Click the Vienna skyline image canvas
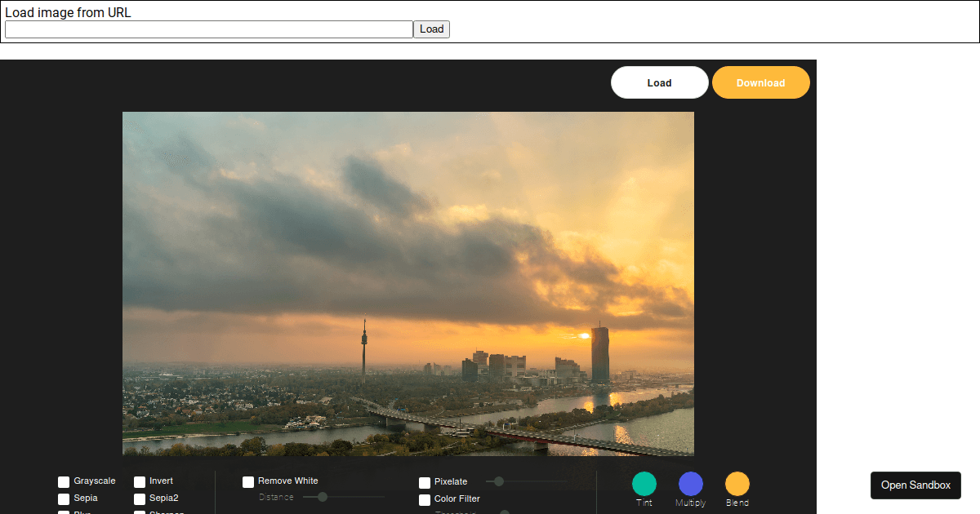The width and height of the screenshot is (980, 514). pos(408,283)
